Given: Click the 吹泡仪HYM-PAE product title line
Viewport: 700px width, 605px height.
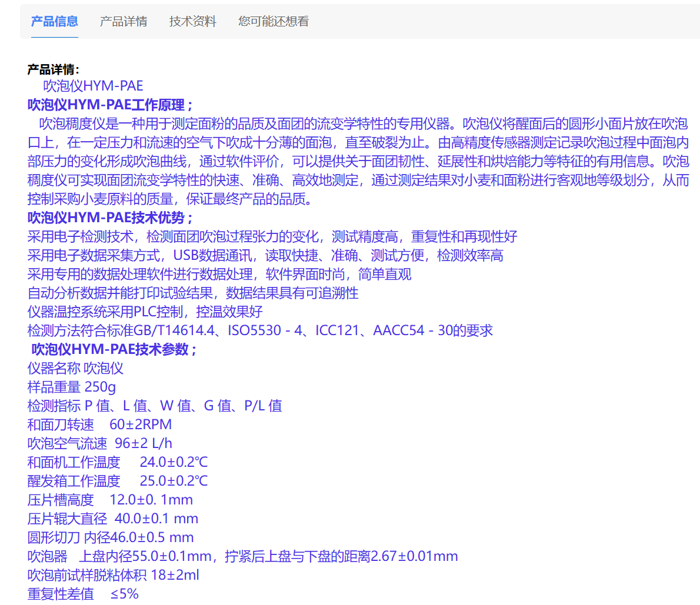Looking at the screenshot, I should [x=93, y=86].
